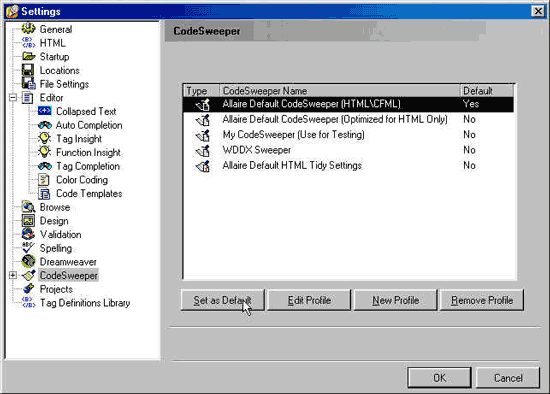Select Allaire Default HTML Tidy Settings
Image resolution: width=550 pixels, height=394 pixels.
(x=292, y=166)
